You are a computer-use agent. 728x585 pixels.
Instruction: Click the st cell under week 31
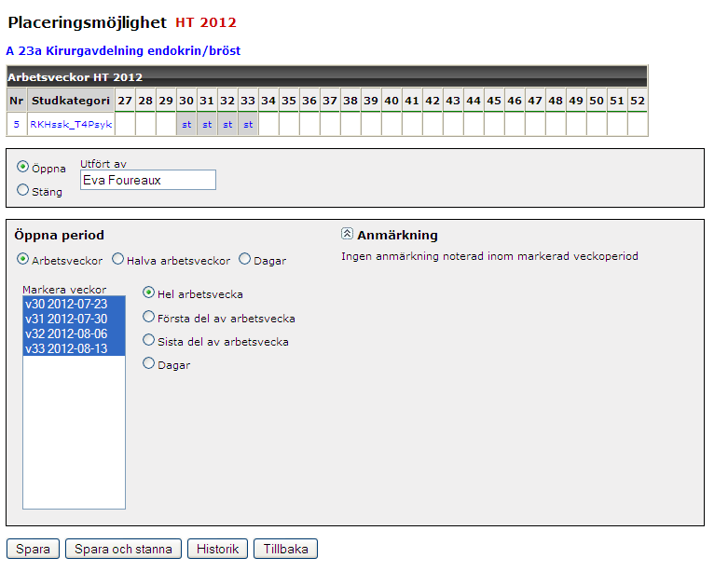coord(207,124)
